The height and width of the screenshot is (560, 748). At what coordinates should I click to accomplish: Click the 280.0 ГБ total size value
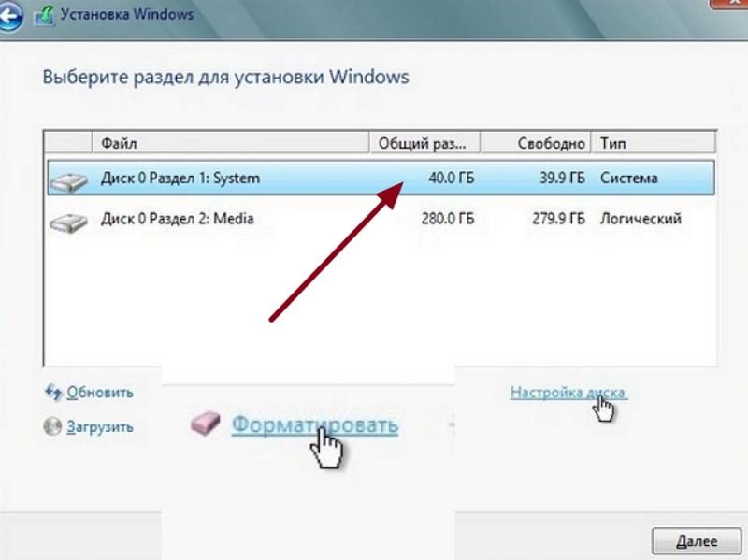pos(448,219)
